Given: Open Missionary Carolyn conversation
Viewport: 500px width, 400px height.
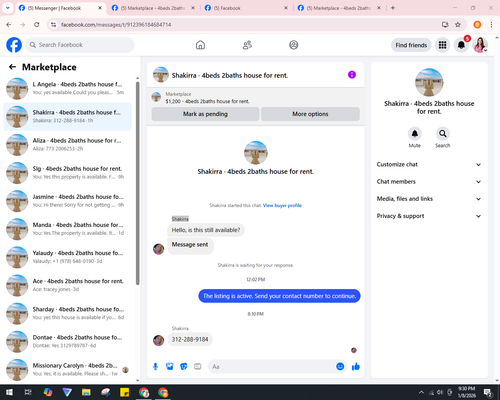Looking at the screenshot, I should coord(67,370).
